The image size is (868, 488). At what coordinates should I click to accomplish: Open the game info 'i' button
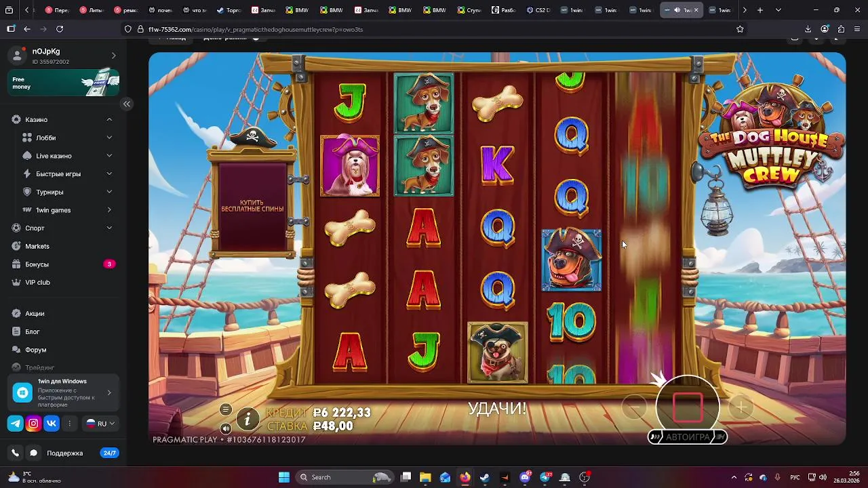(248, 420)
